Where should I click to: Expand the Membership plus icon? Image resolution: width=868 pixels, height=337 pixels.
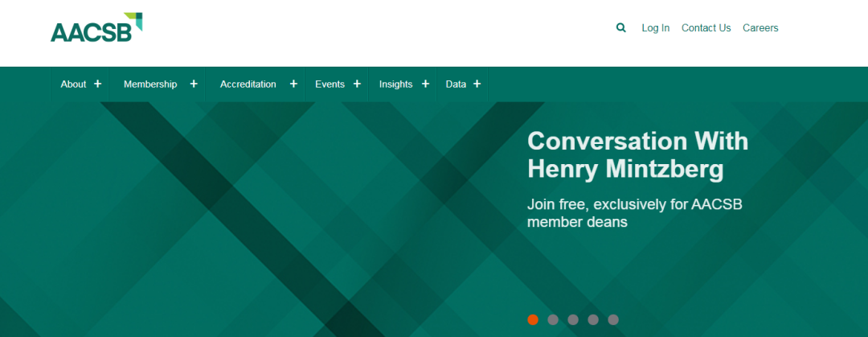[194, 84]
